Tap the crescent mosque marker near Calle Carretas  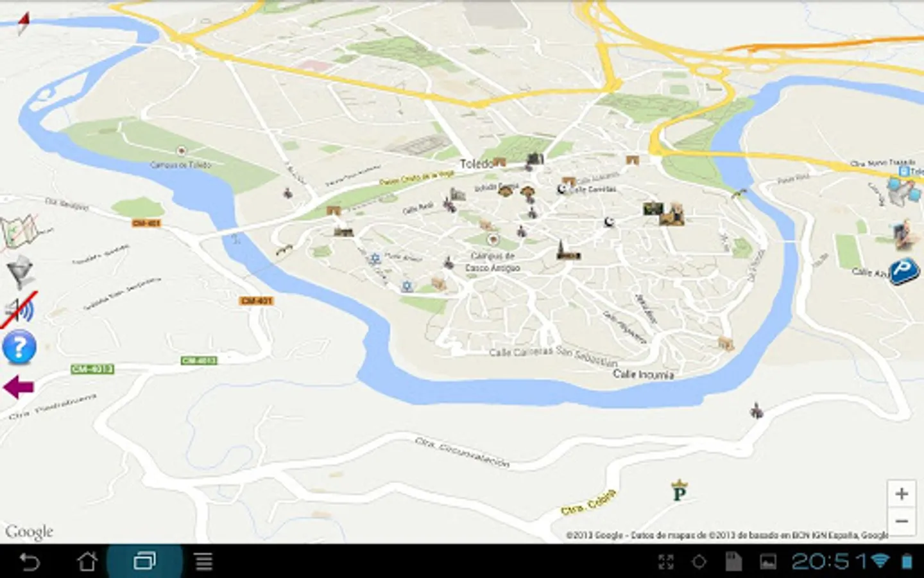pyautogui.click(x=561, y=189)
